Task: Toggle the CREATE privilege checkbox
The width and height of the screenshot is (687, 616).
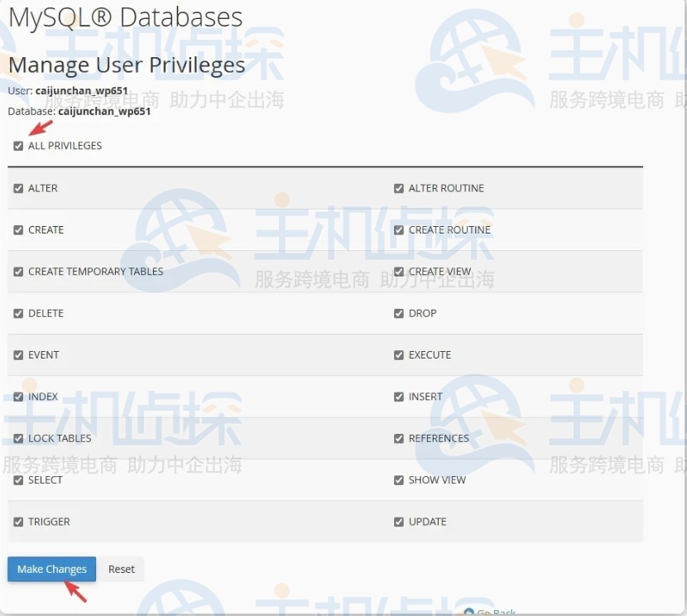Action: pos(18,230)
